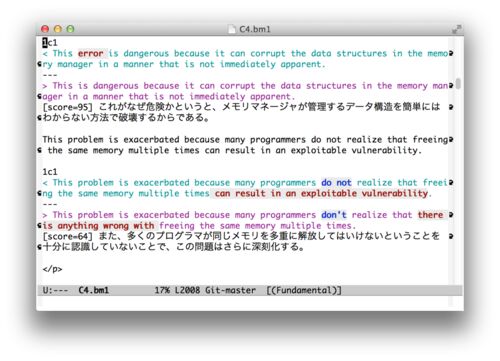
Task: Click the "[score=95]" label
Action: [68, 107]
